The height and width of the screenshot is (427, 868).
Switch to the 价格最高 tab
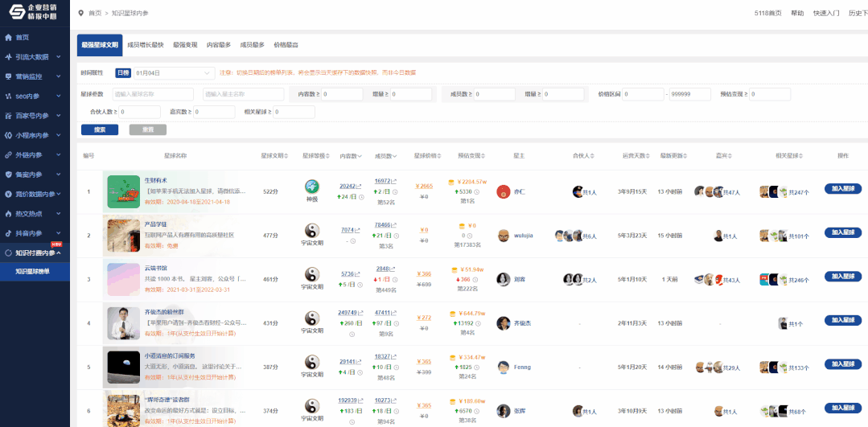pyautogui.click(x=286, y=45)
